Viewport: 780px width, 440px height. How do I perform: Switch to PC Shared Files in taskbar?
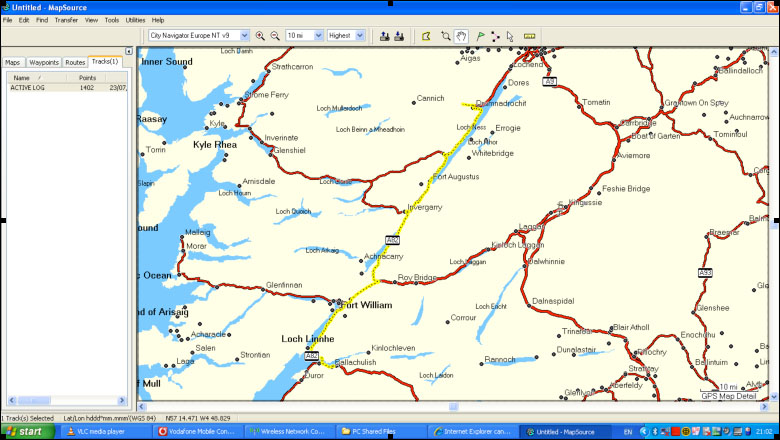380,432
